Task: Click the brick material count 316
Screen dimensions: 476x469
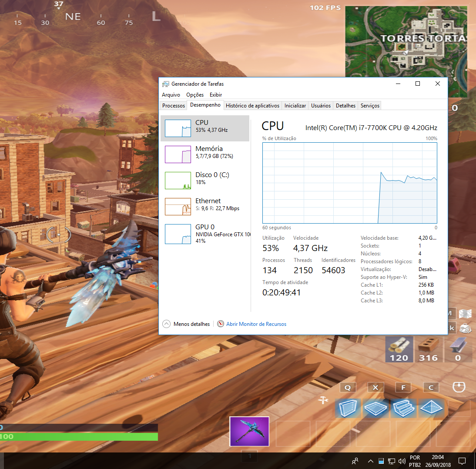Action: coord(428,358)
